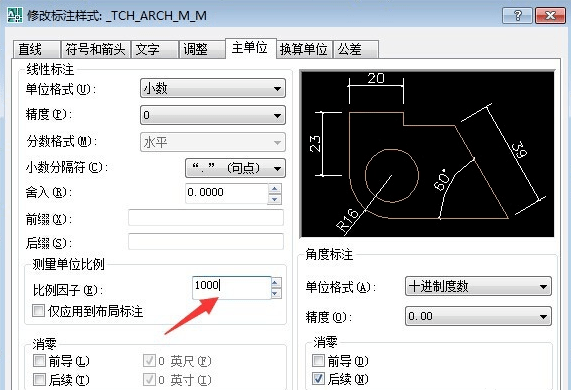Select the 主单位 tab

[x=251, y=48]
